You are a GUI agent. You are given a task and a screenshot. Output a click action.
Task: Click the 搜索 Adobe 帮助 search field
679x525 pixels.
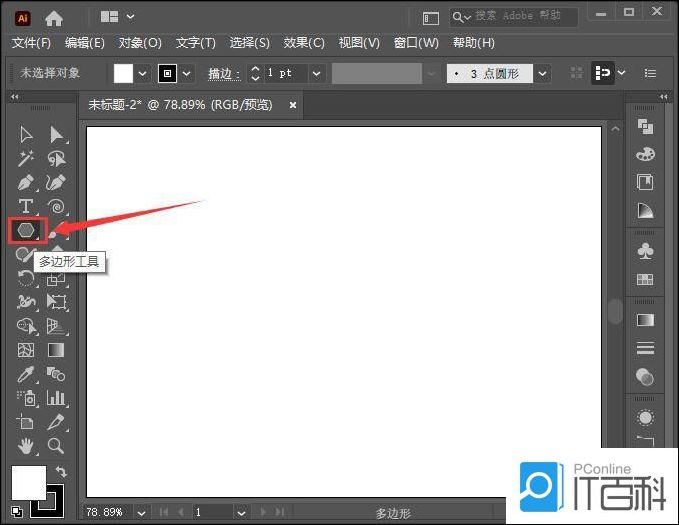[514, 17]
